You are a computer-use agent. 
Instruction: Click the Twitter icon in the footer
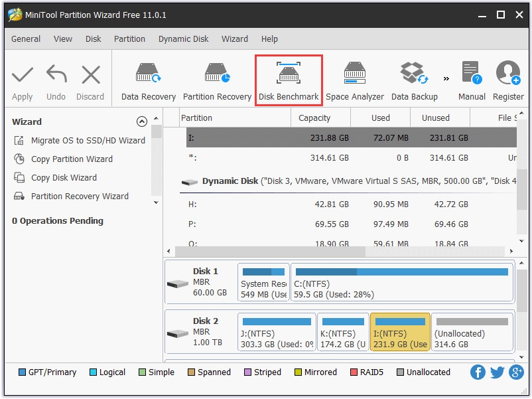496,372
